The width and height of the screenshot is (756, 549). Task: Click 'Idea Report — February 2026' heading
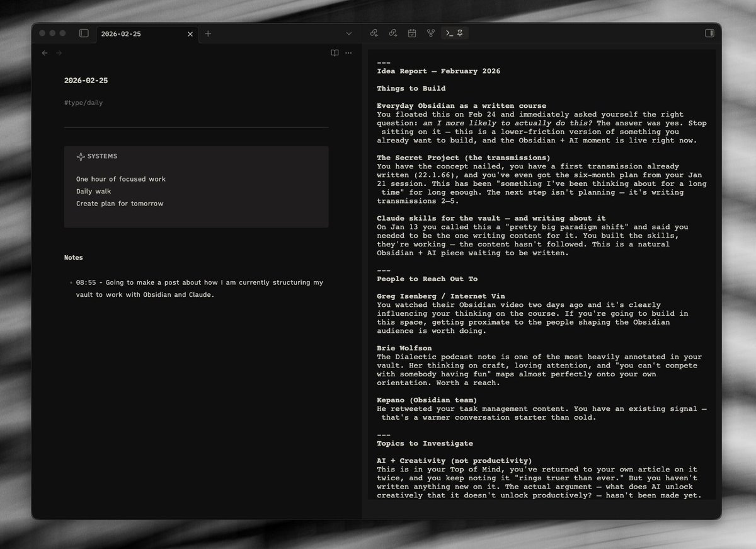438,71
